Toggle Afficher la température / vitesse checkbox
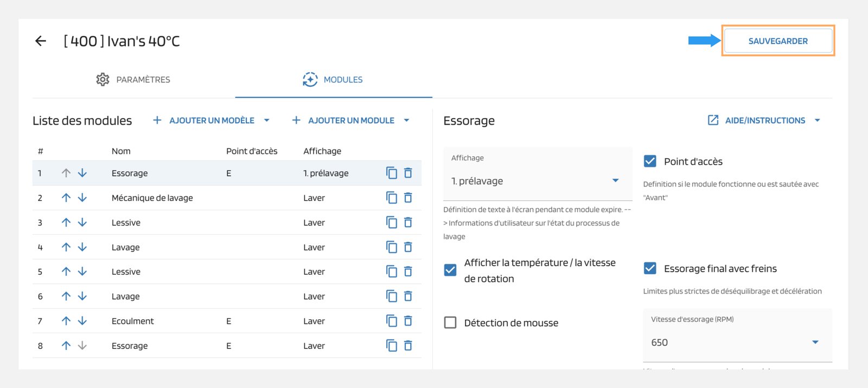 click(450, 270)
